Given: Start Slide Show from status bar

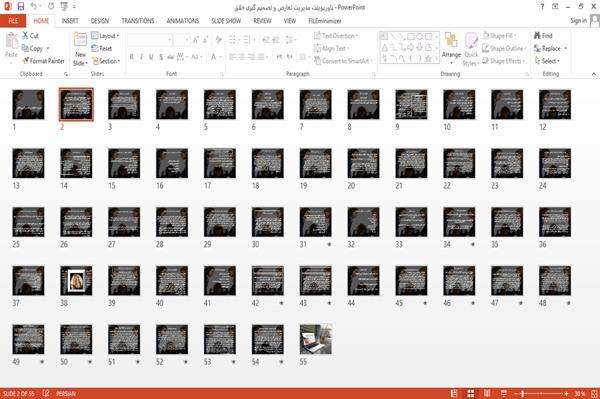Looking at the screenshot, I should (x=504, y=393).
